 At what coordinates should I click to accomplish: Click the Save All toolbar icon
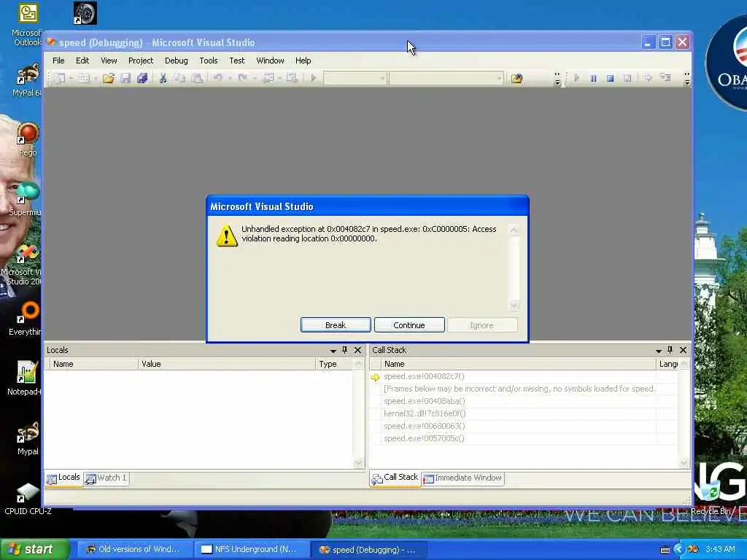coord(142,78)
